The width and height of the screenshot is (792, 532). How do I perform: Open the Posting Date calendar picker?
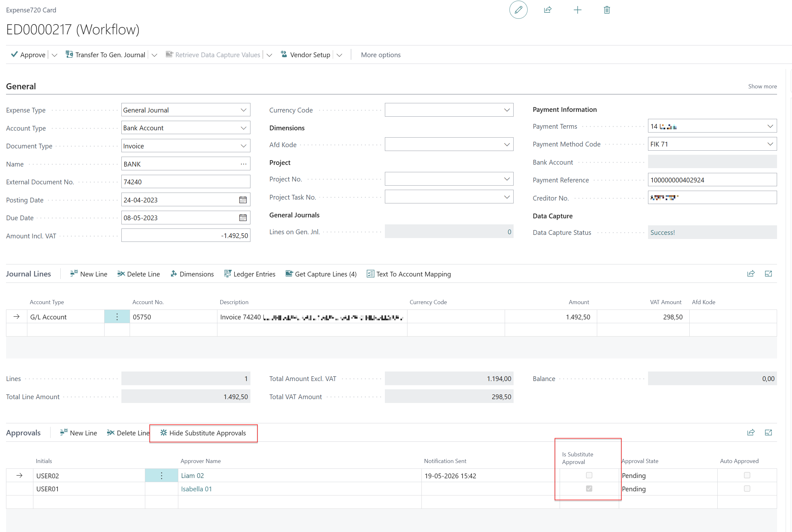click(x=242, y=200)
